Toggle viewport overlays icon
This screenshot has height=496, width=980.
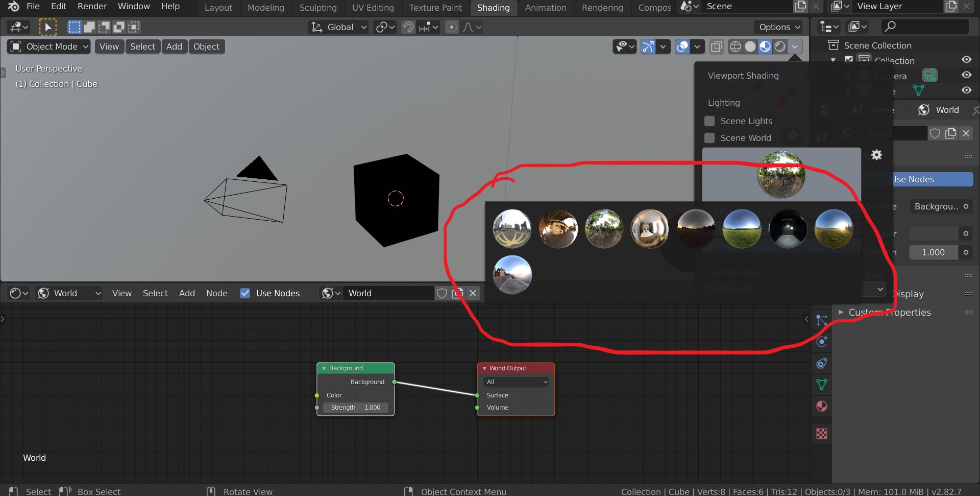[x=682, y=46]
